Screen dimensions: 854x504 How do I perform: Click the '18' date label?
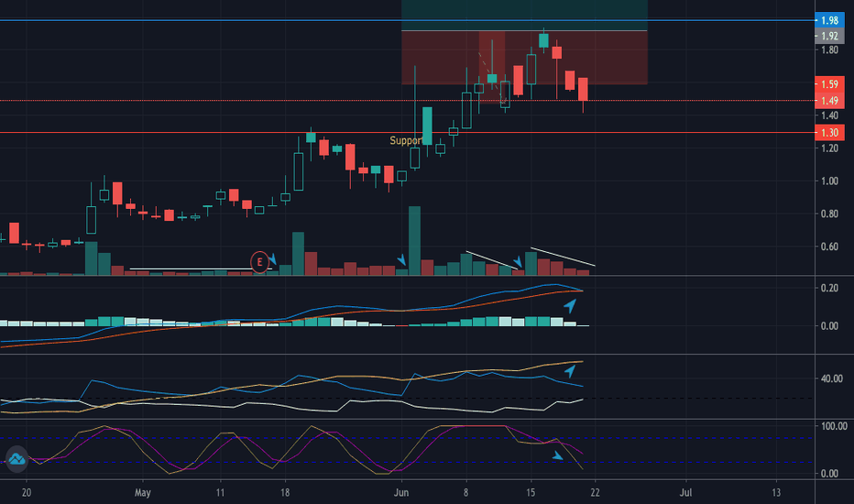[x=284, y=493]
